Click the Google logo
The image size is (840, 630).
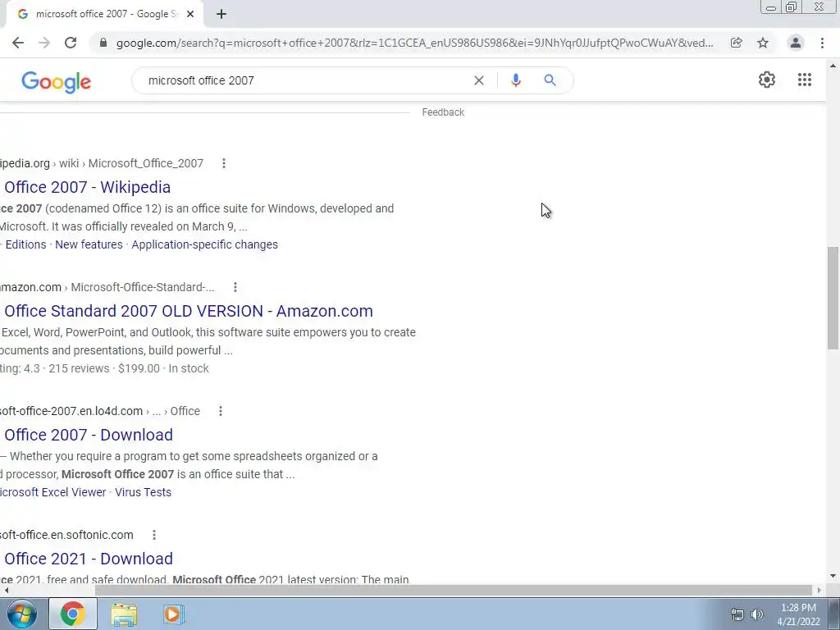pos(57,82)
